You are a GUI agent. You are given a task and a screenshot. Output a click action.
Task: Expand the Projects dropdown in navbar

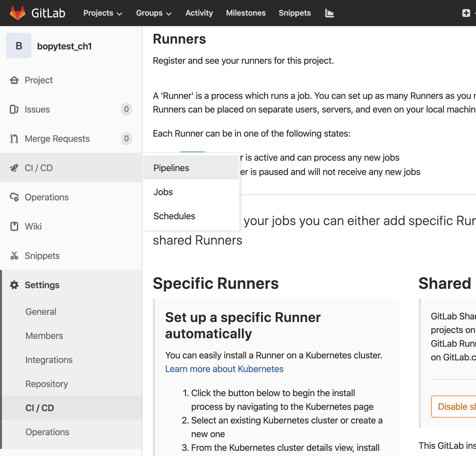[102, 13]
